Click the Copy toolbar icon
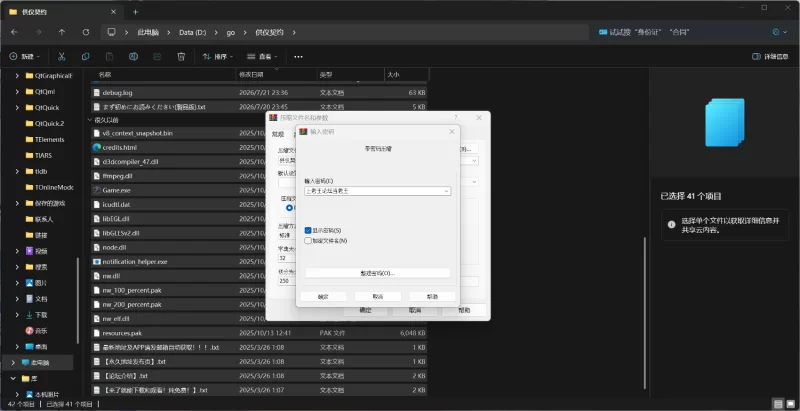 [x=86, y=57]
